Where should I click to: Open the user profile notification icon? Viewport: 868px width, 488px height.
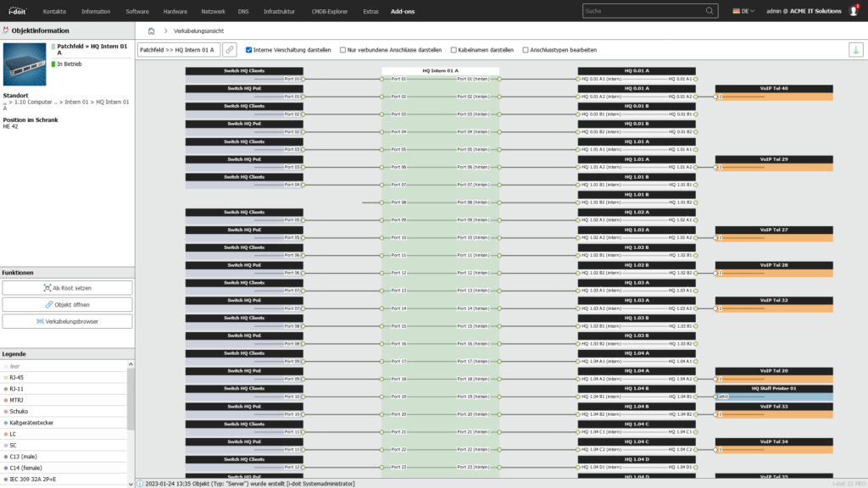(x=854, y=11)
